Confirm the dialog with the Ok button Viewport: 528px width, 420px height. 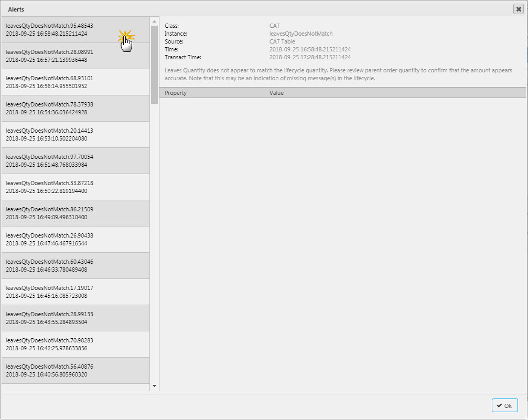(504, 405)
